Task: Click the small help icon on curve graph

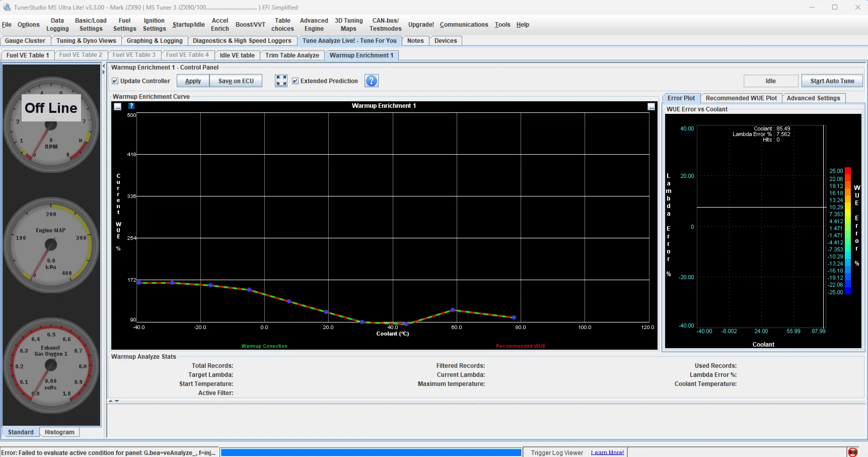Action: point(131,106)
